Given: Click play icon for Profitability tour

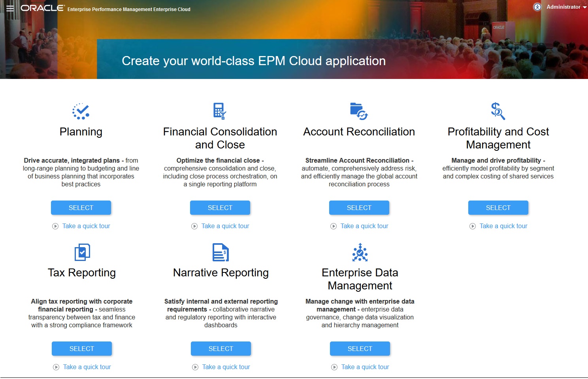Looking at the screenshot, I should [x=473, y=226].
